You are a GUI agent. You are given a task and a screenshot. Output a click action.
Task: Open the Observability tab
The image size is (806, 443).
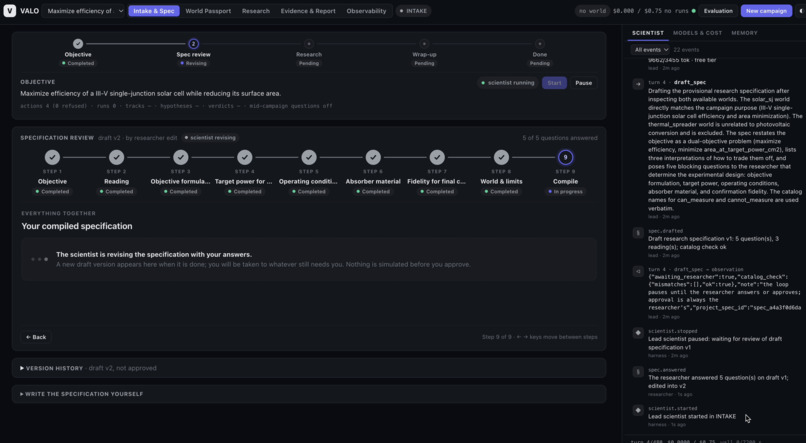click(x=366, y=11)
